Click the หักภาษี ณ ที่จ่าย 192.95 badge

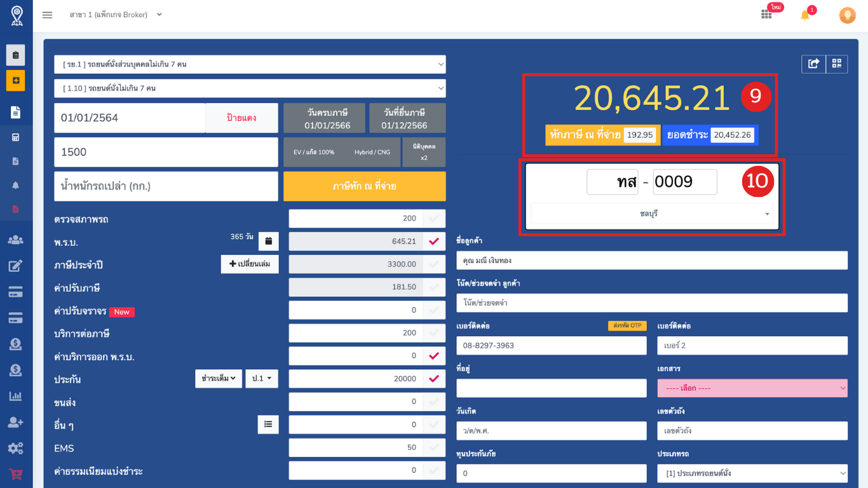point(602,135)
